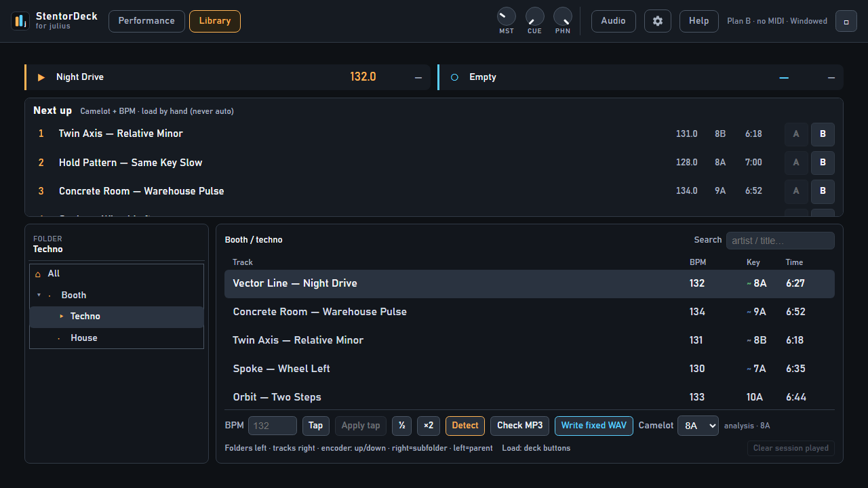The image size is (868, 488).
Task: Click the dash button on Empty deck
Action: pos(831,77)
